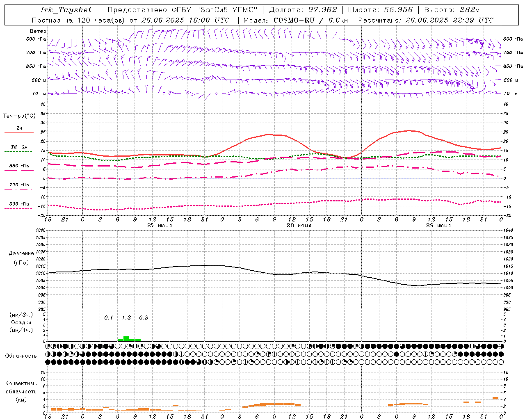
Task: Click the model name 'COSMO-RU / 6.6км'
Action: click(310, 20)
